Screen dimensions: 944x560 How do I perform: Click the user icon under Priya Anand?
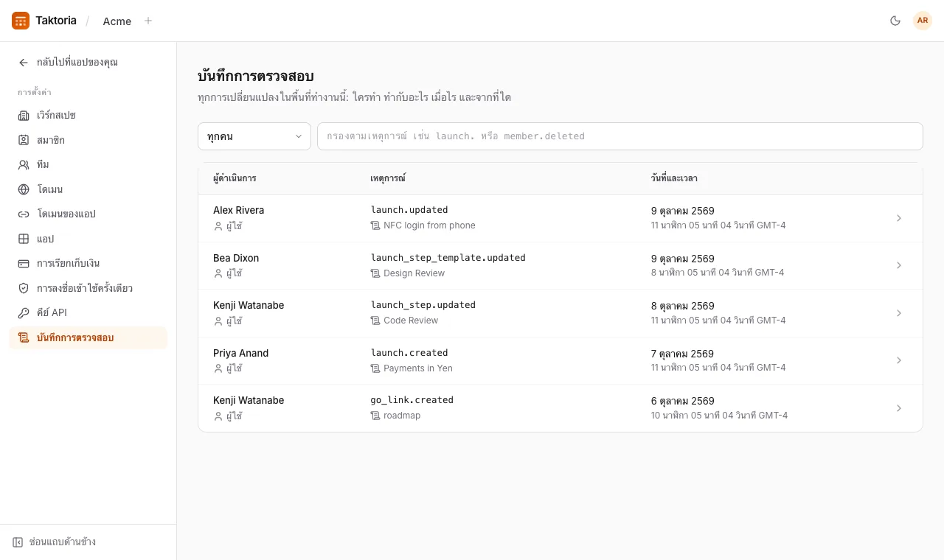tap(218, 368)
